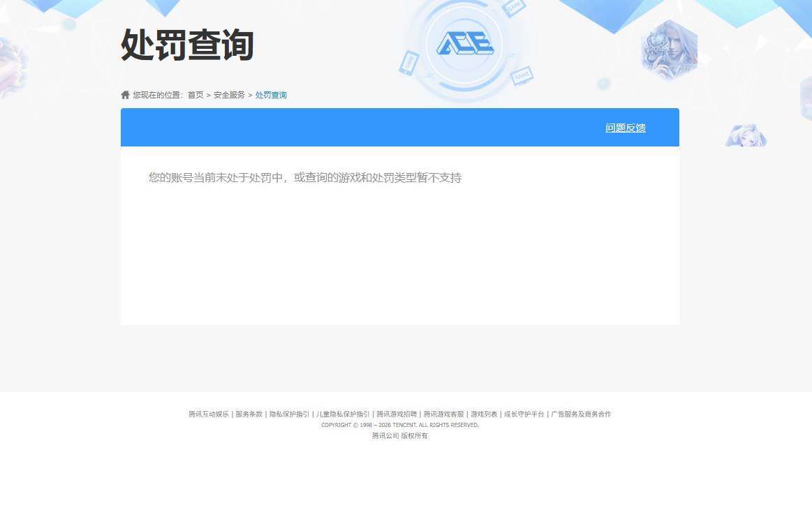812x517 pixels.
Task: Click the home icon in the breadcrumb
Action: [125, 94]
